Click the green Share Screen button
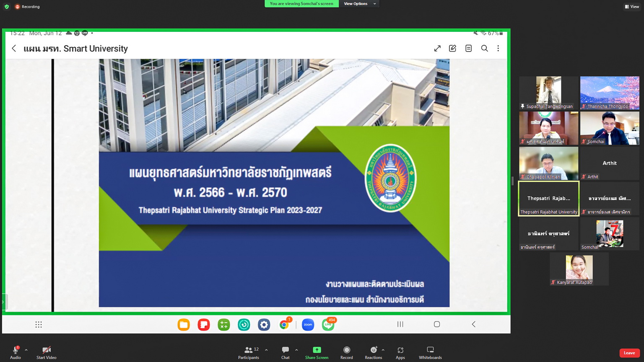Screen dimensions: 644x362 317,352
